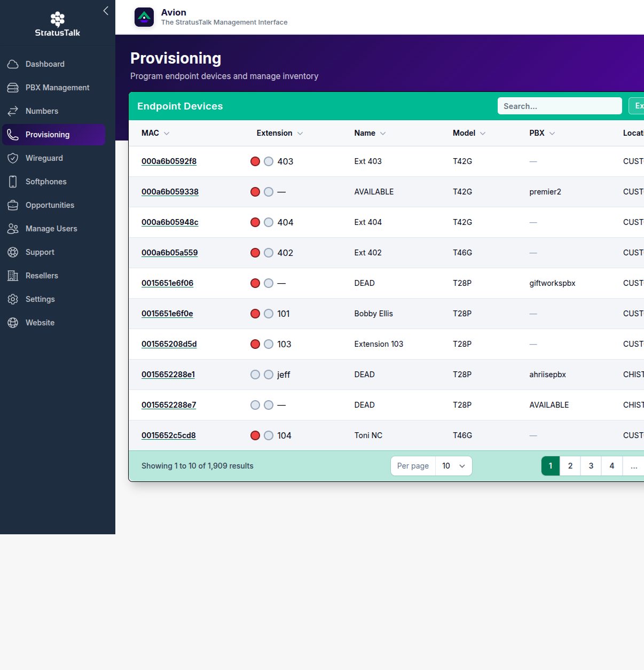Click the Settings gear icon
The image size is (644, 670).
pos(13,299)
